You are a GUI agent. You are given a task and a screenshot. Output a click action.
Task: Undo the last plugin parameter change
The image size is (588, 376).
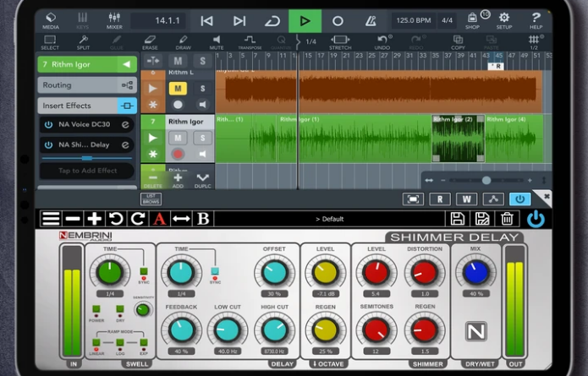(116, 219)
